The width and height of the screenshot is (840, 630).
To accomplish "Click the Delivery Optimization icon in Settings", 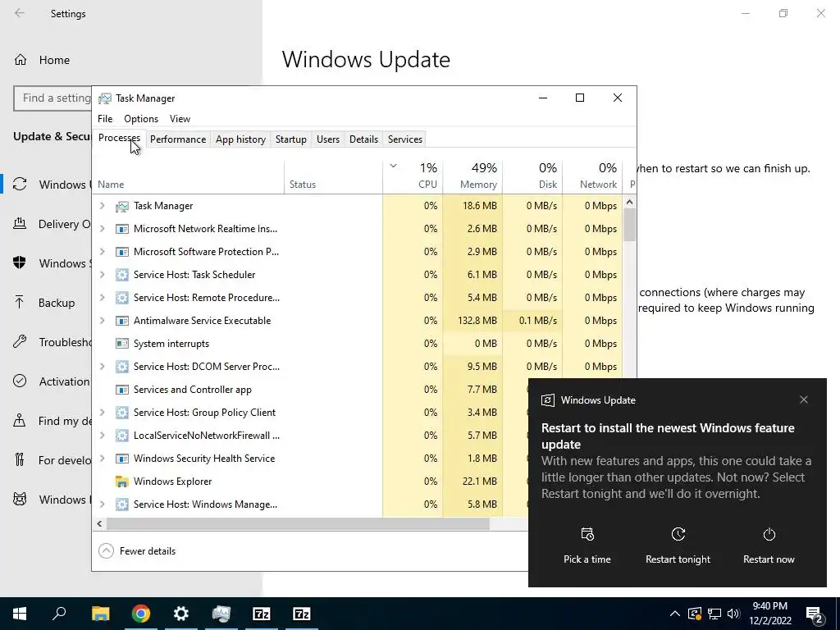I will [x=20, y=223].
